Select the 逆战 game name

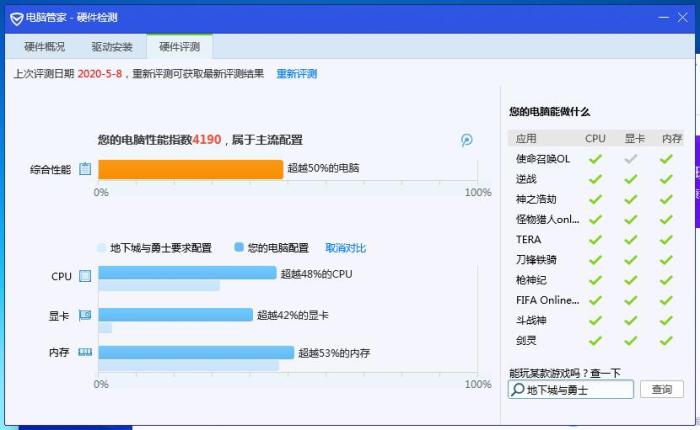(526, 179)
